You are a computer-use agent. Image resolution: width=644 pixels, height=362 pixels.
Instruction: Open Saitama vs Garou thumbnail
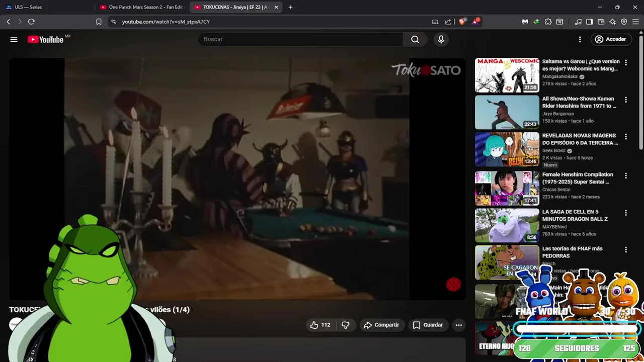pyautogui.click(x=507, y=75)
